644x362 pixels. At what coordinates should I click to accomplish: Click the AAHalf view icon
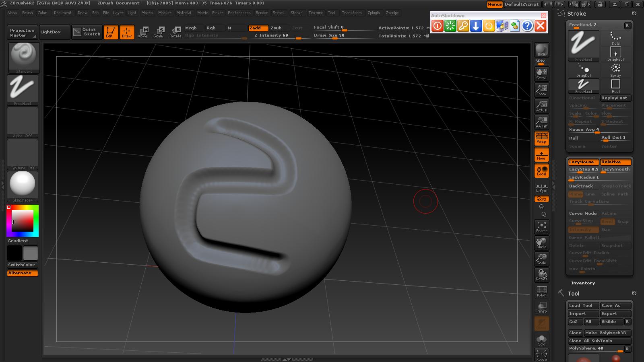(x=541, y=122)
